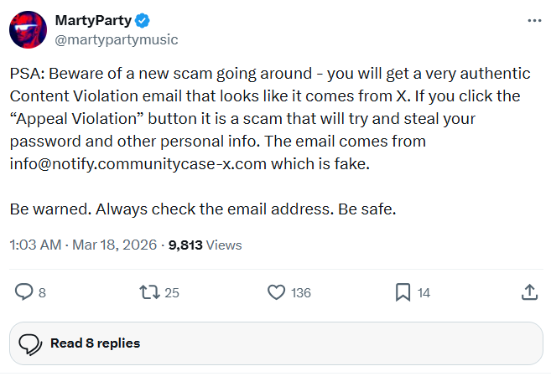Open the more options ellipsis menu
Viewport: 551px width, 392px height.
[534, 20]
